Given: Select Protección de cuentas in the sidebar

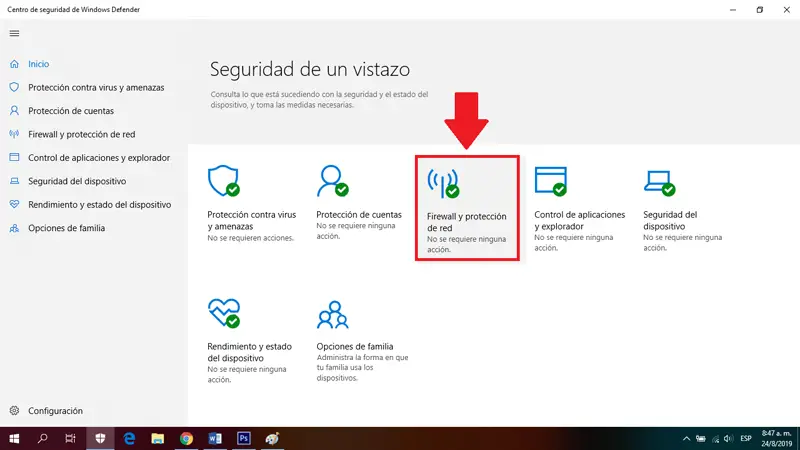Looking at the screenshot, I should (71, 111).
